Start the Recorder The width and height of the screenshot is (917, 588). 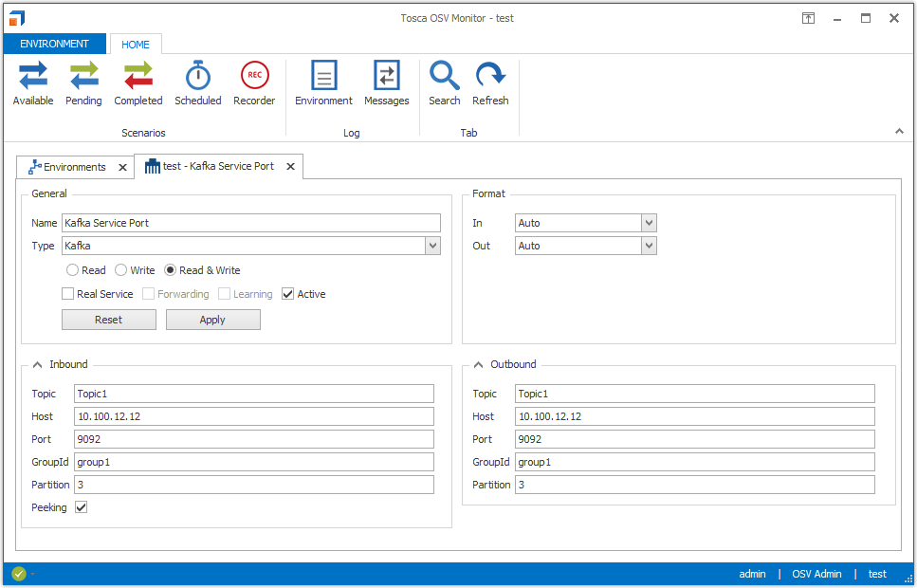[254, 83]
